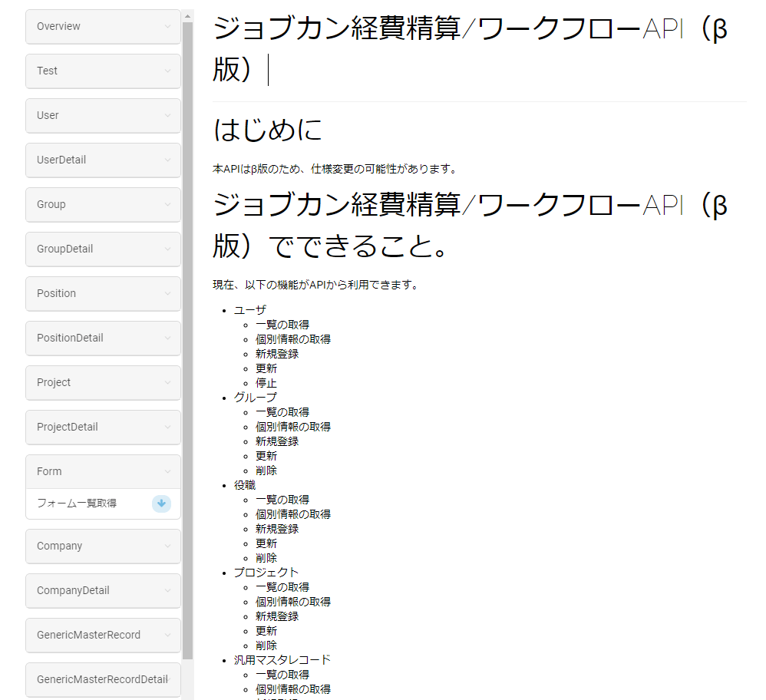Viewport: 766px width, 700px height.
Task: Open the User sidebar item
Action: (x=103, y=115)
